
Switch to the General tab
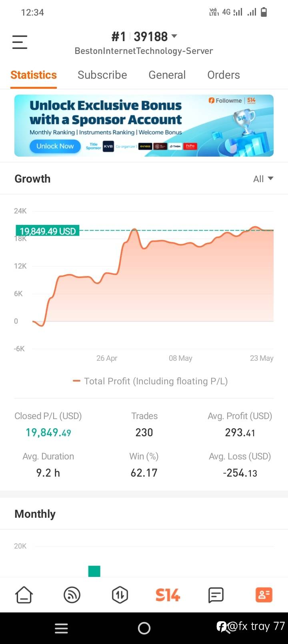(x=167, y=75)
